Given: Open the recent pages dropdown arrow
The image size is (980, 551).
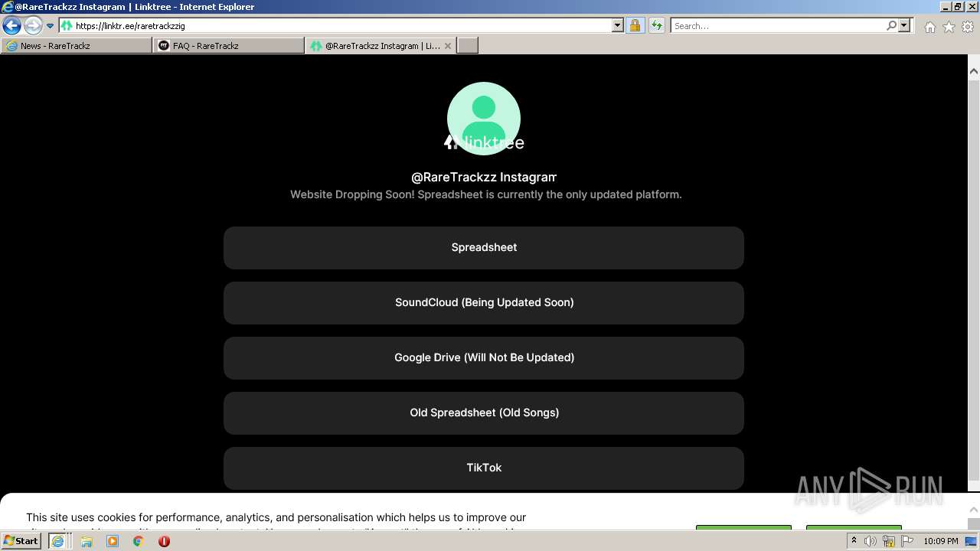Looking at the screenshot, I should [50, 26].
